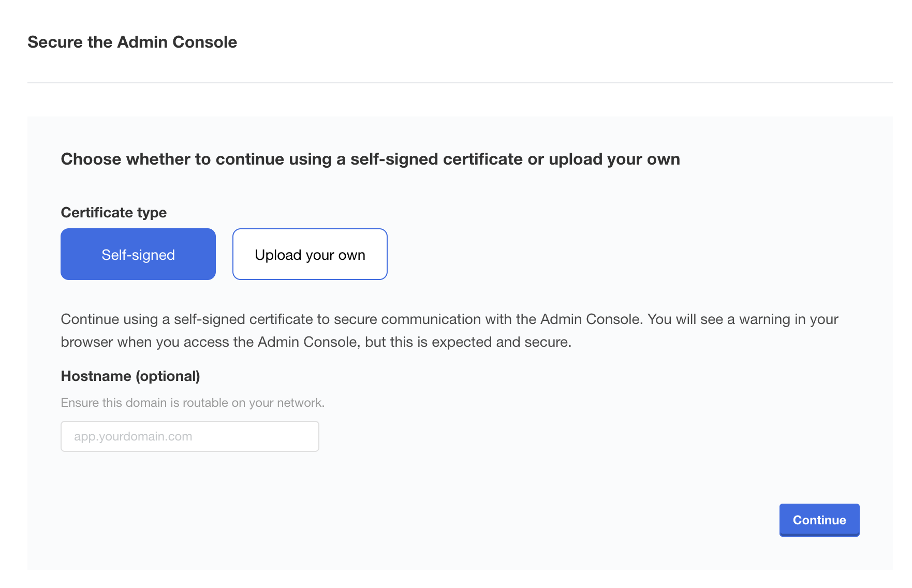The height and width of the screenshot is (588, 912).
Task: Click the app.yourdomain.com placeholder text box
Action: [x=190, y=436]
